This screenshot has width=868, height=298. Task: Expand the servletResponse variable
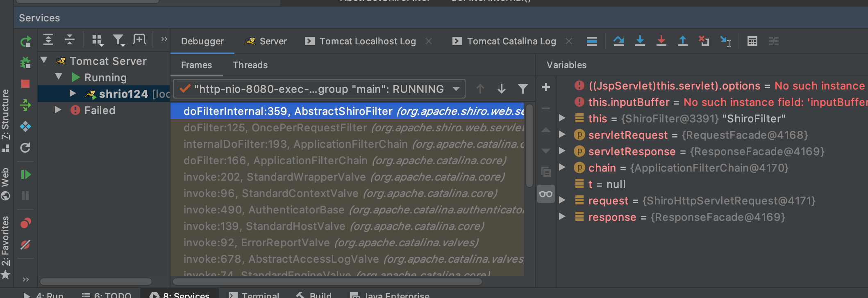pos(563,151)
